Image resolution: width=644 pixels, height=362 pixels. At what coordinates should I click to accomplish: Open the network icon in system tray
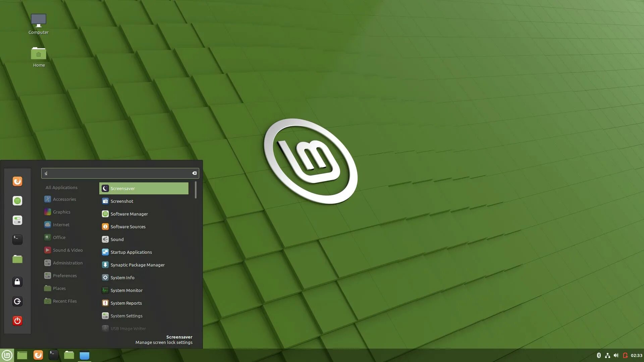[607, 355]
